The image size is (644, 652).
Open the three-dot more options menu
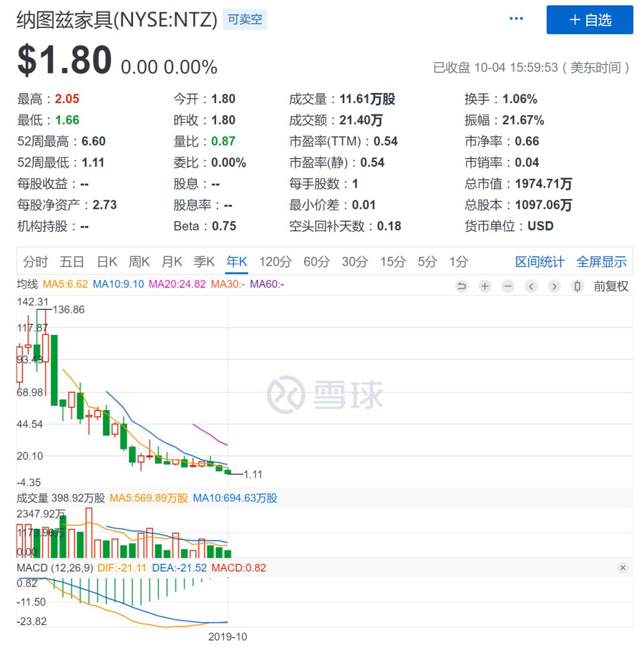516,18
